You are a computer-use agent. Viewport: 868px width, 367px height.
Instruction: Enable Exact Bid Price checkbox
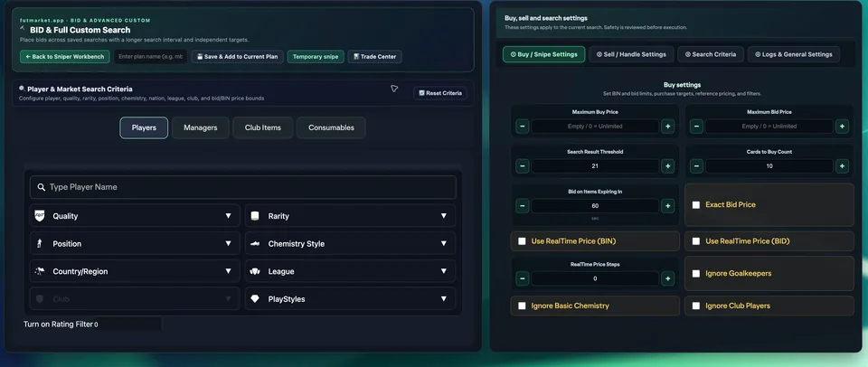pos(696,205)
